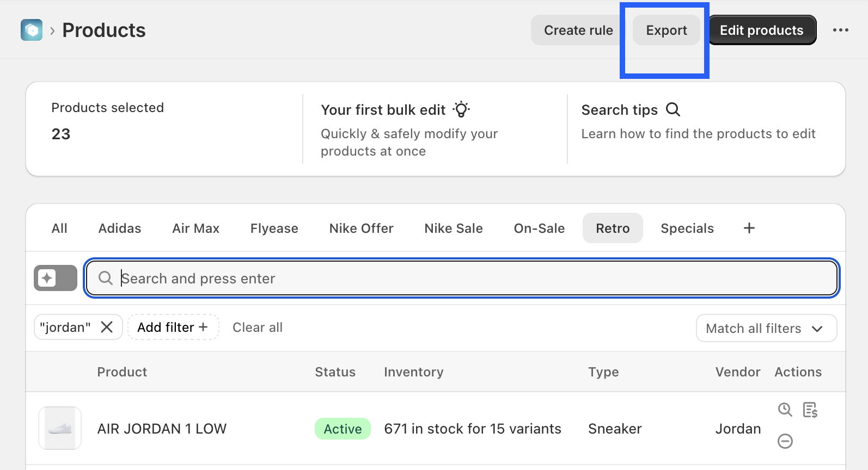
Task: Switch to the Air Max tab
Action: coord(195,228)
